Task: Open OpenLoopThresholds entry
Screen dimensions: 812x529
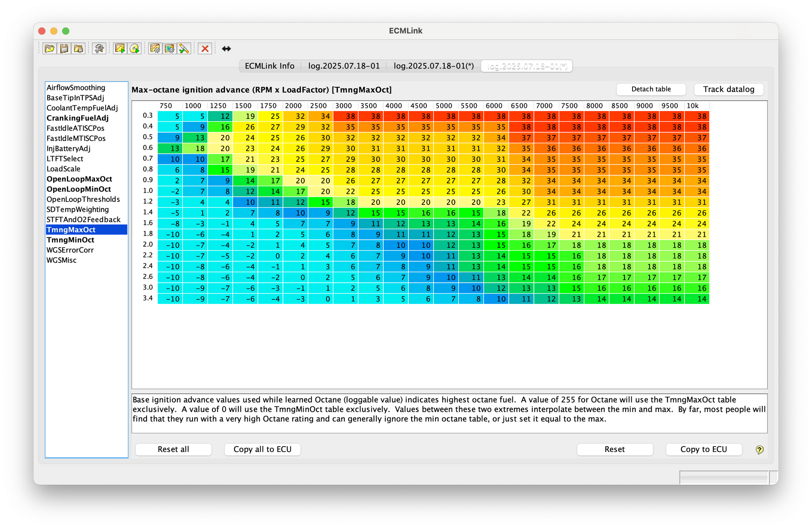Action: point(86,199)
